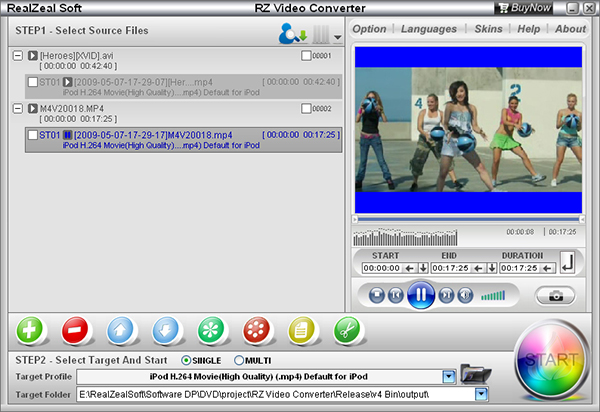Open the Target Folder dropdown arrow
The width and height of the screenshot is (600, 412).
[481, 394]
